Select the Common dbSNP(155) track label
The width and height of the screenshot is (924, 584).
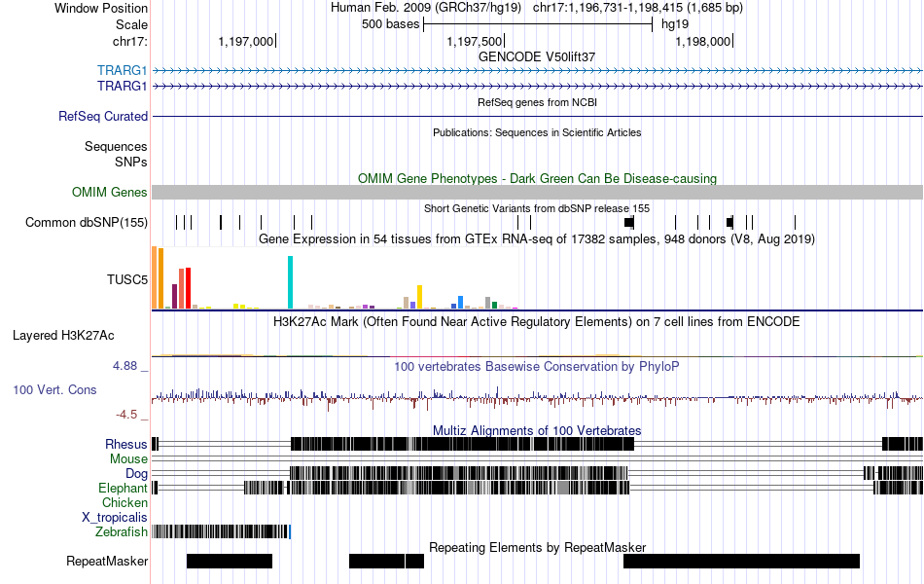pyautogui.click(x=87, y=222)
